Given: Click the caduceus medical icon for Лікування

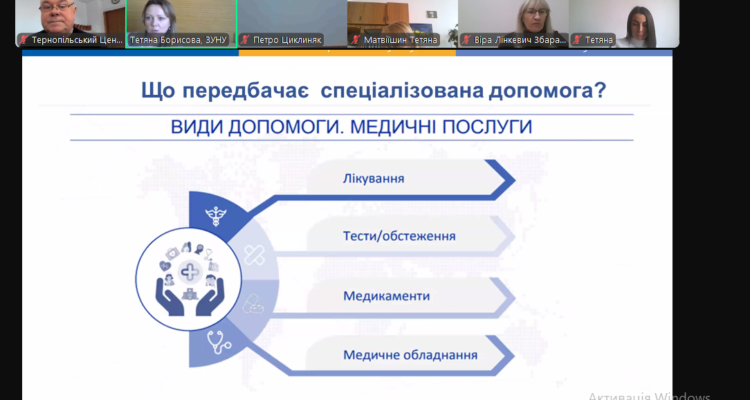Looking at the screenshot, I should 212,213.
